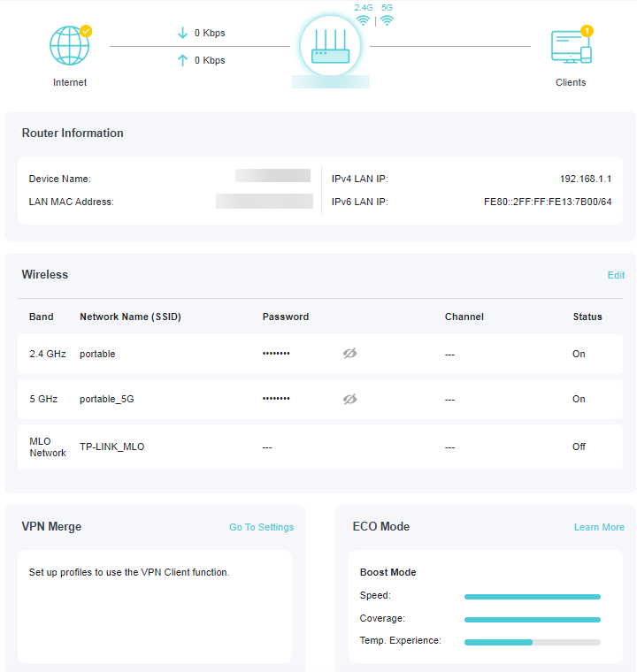Open the Clients devices icon

point(571,47)
